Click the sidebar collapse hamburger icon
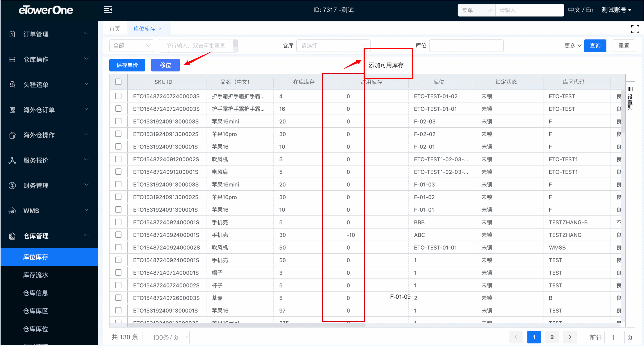The image size is (644, 346). [108, 10]
